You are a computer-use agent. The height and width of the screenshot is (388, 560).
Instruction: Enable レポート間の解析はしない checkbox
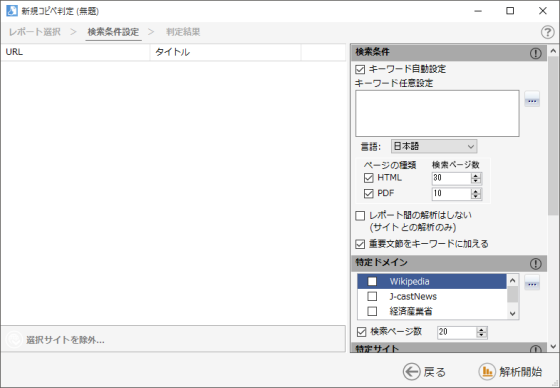point(360,215)
